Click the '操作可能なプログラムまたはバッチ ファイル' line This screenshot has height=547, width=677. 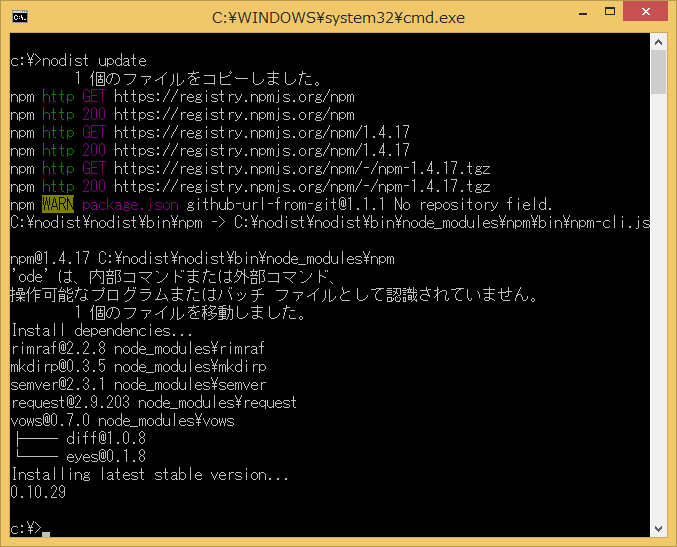[274, 295]
